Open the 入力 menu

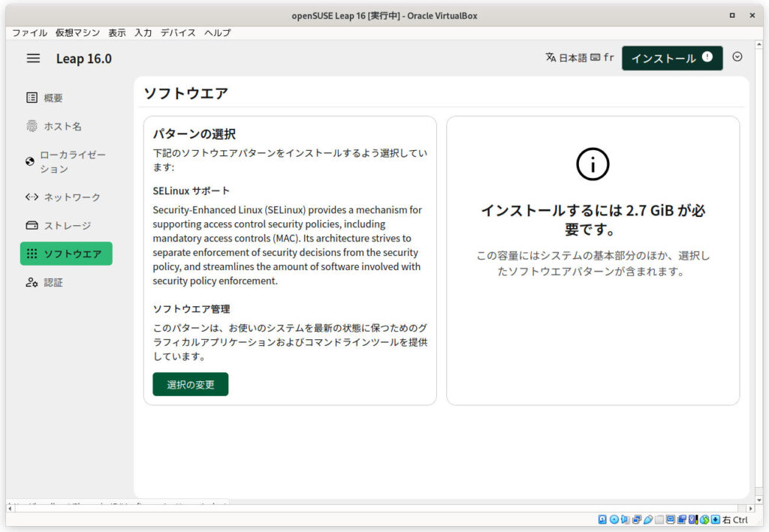click(x=143, y=33)
